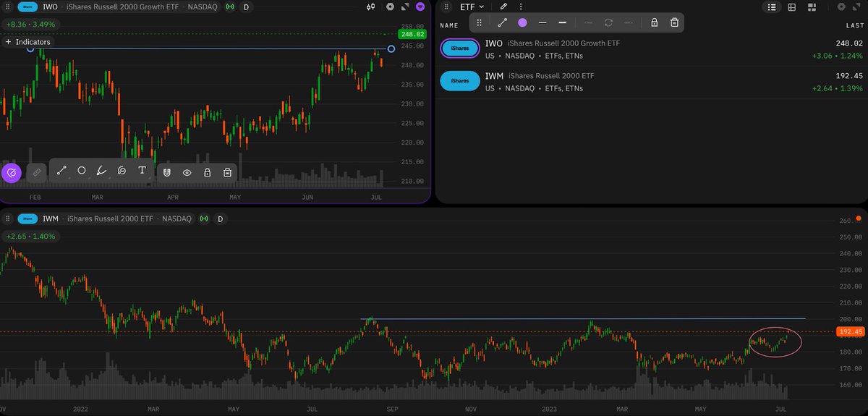
Task: Toggle magnet snap for drawings
Action: point(166,173)
